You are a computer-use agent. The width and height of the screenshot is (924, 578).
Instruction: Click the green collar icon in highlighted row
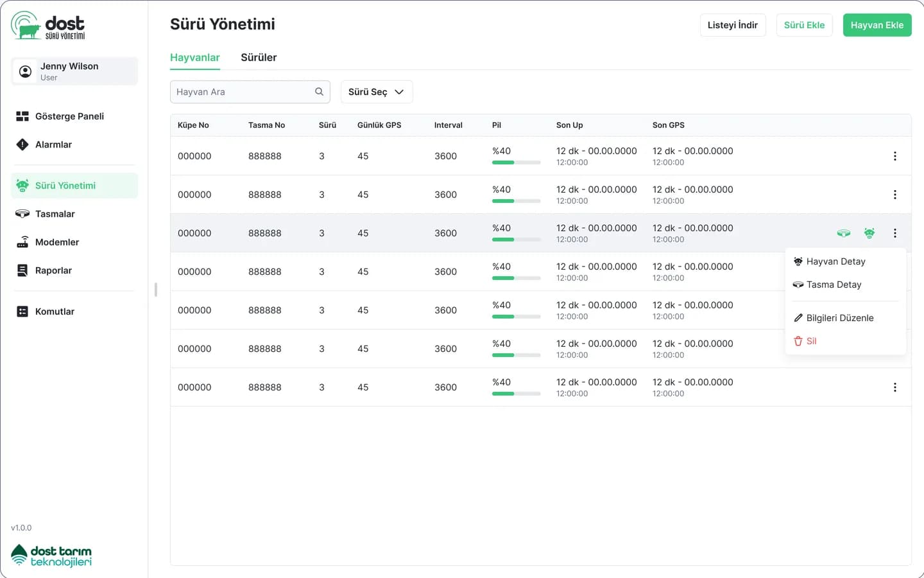point(844,233)
